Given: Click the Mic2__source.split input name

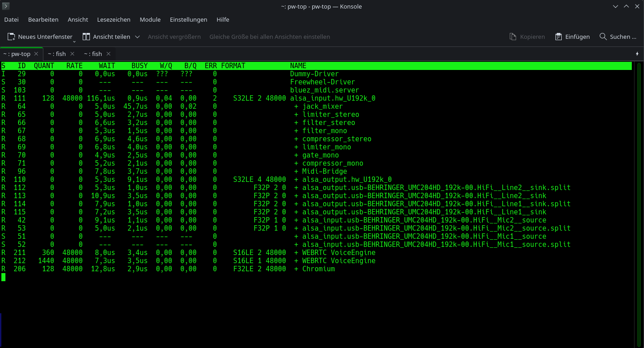Looking at the screenshot, I should 437,228.
